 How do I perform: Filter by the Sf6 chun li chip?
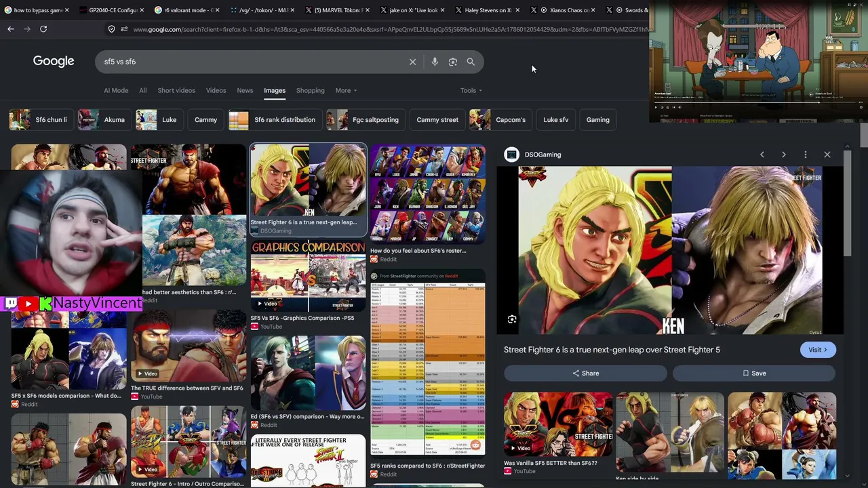[x=40, y=120]
